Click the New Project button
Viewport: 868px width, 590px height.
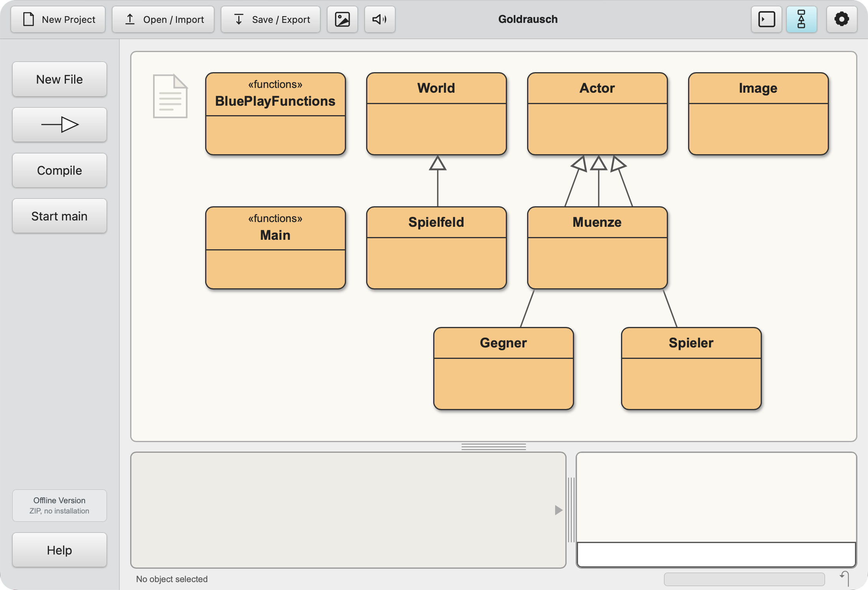point(58,19)
